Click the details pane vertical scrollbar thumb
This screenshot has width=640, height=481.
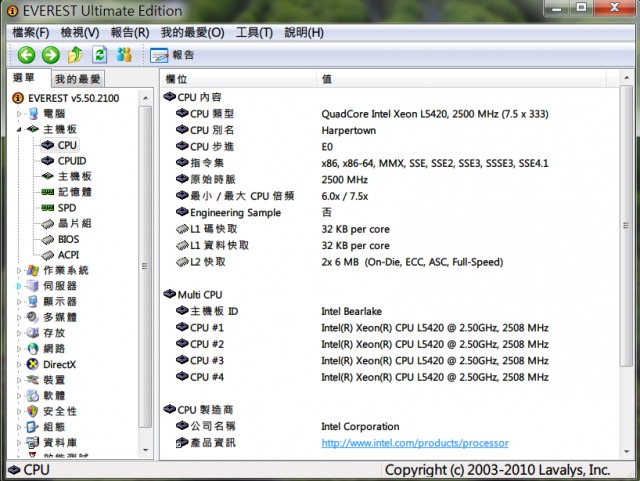tap(627, 226)
